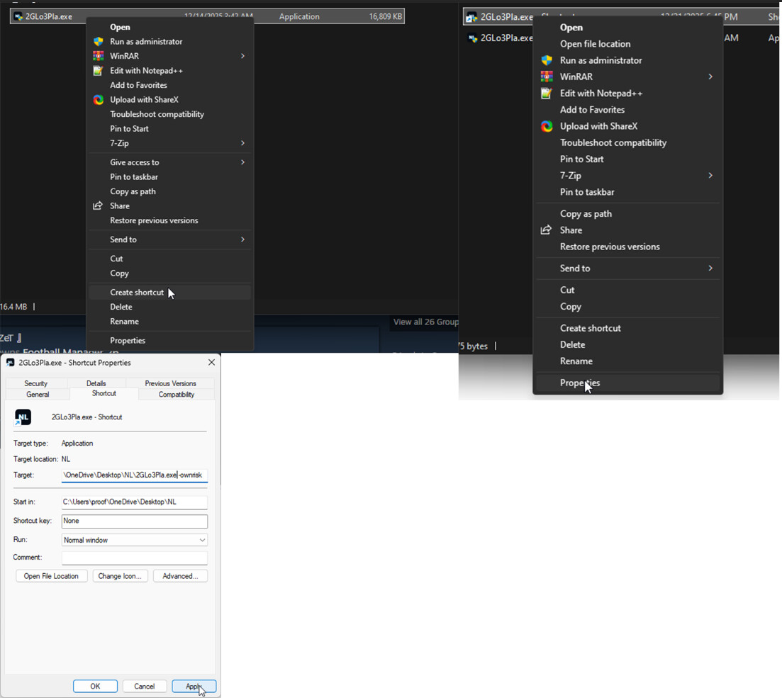Choose Open file location from context menu

(x=595, y=44)
